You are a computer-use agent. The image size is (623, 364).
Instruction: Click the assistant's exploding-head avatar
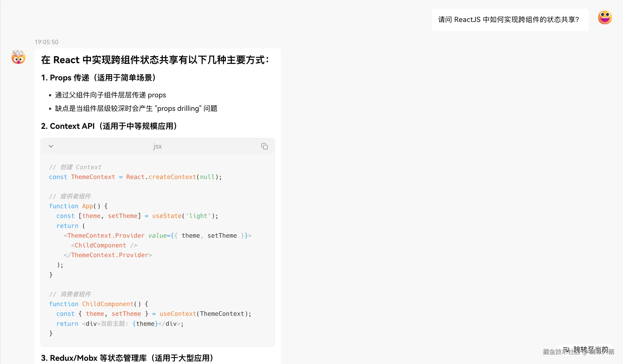coord(18,57)
